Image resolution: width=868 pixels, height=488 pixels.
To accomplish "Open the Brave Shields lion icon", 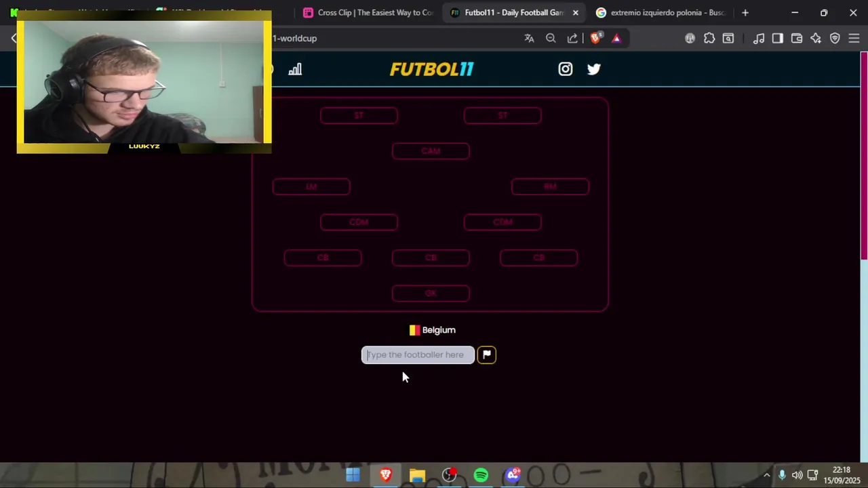I will [595, 39].
